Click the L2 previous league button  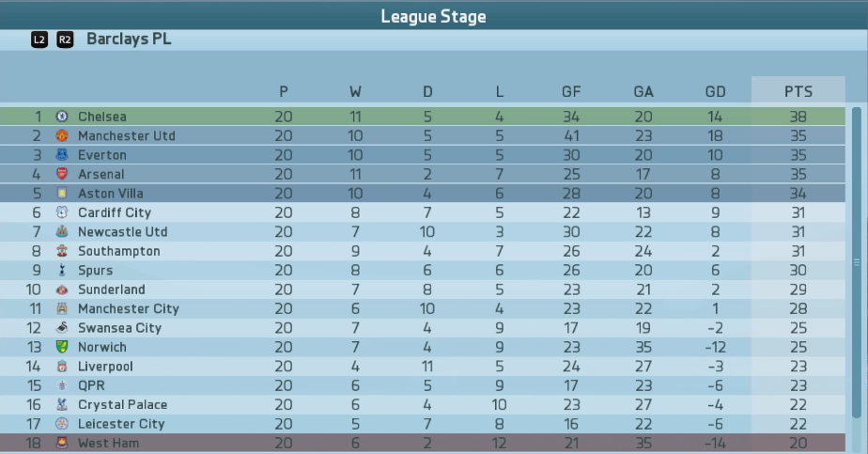[x=39, y=39]
